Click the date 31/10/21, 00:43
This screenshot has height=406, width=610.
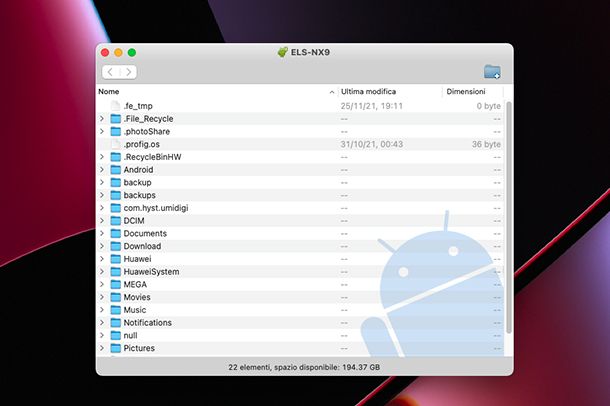coord(372,144)
